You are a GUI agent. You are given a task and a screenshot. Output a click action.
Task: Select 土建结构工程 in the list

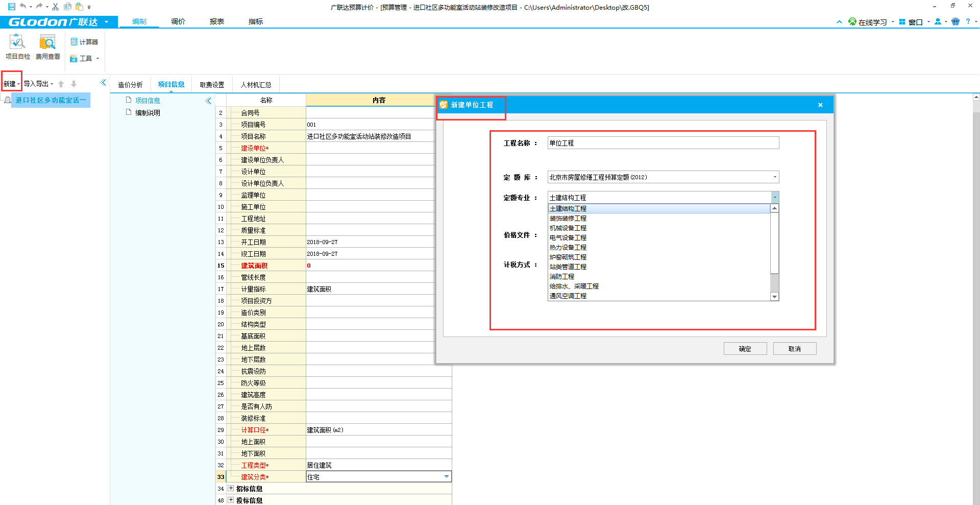658,208
